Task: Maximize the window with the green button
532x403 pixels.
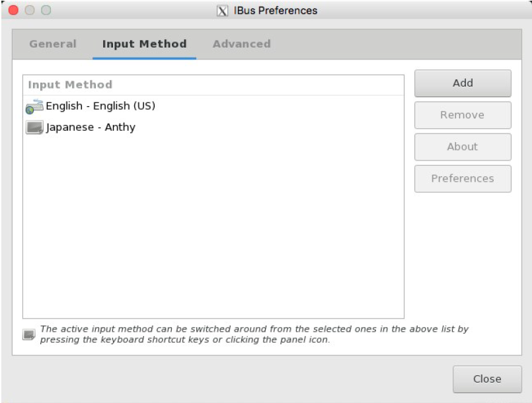Action: pos(46,11)
